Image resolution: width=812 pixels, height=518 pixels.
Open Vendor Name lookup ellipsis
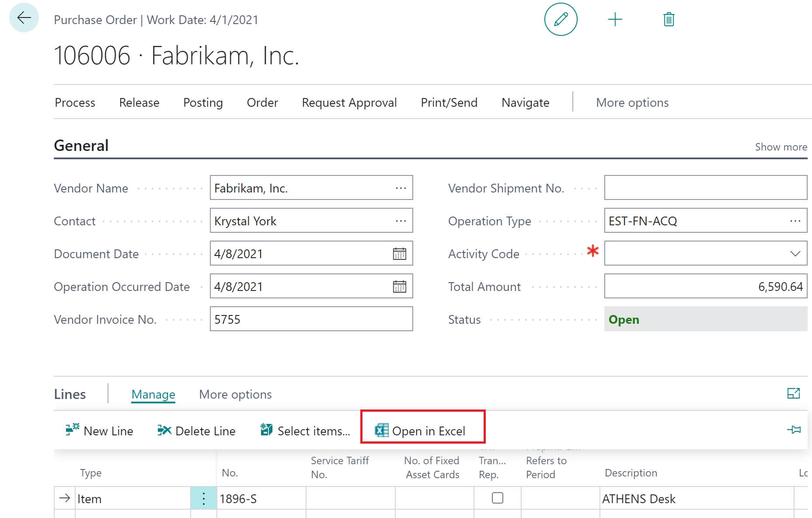401,188
